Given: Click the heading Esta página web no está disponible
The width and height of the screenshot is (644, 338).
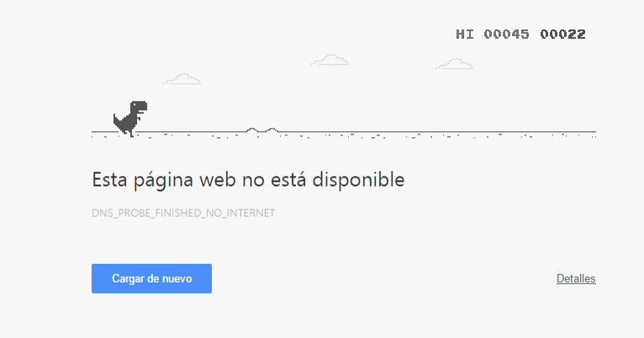Looking at the screenshot, I should (x=248, y=180).
